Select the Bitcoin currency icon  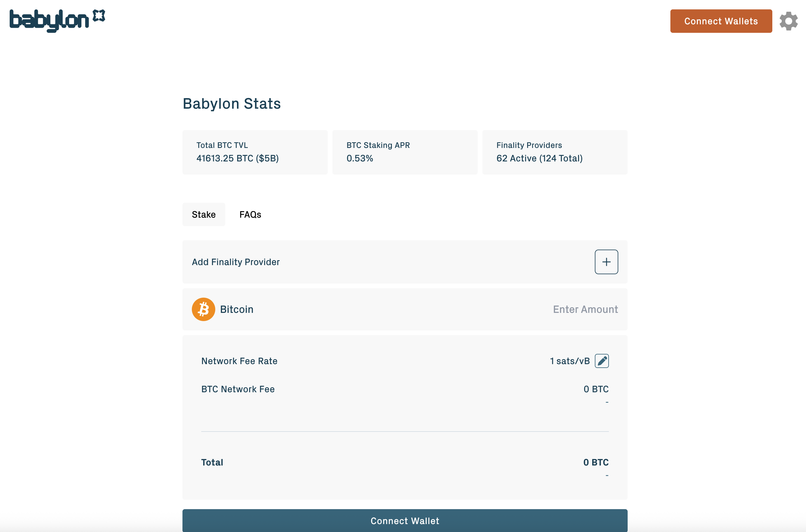tap(203, 309)
